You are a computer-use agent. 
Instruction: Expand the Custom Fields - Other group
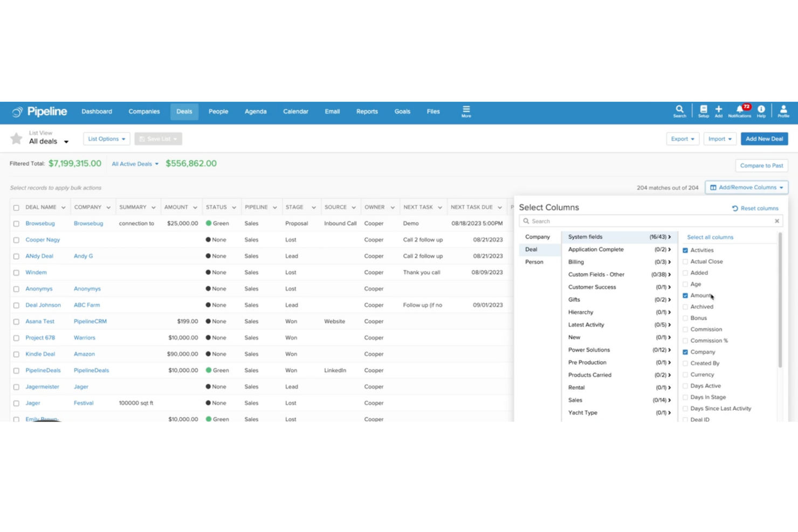[620, 274]
